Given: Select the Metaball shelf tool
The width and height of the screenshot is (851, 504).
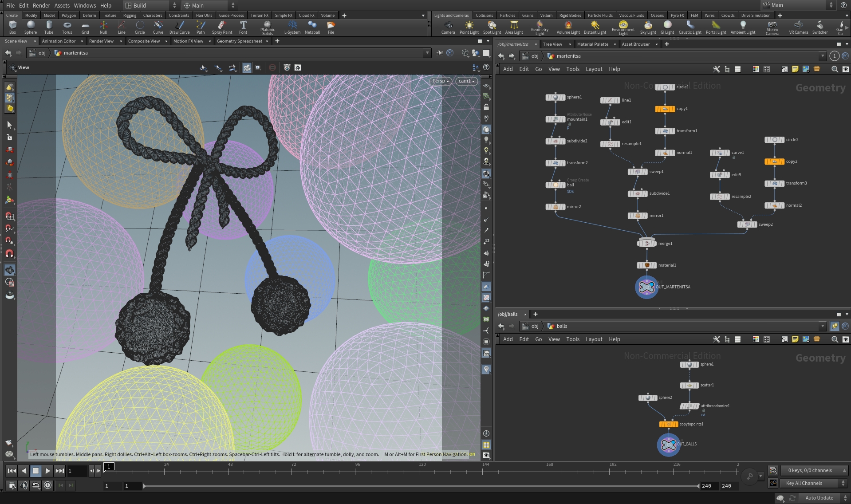Looking at the screenshot, I should pos(312,28).
